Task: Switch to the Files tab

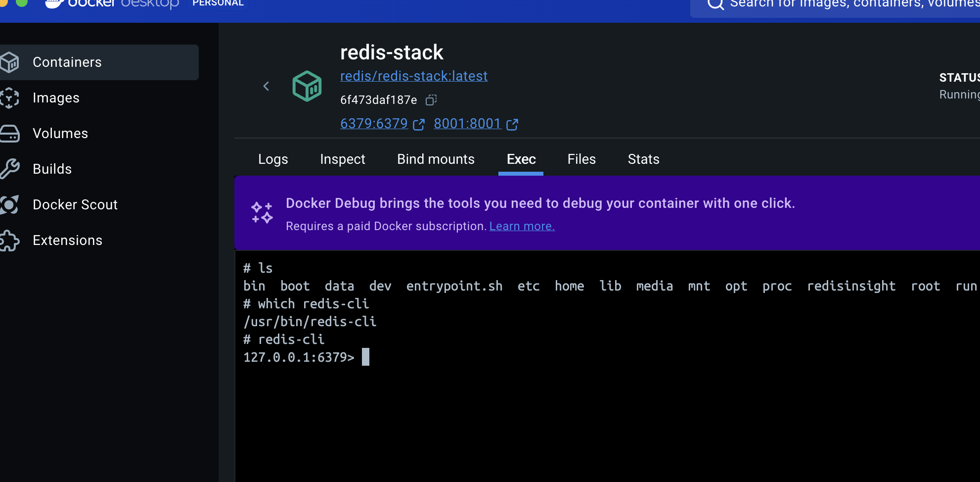Action: point(581,159)
